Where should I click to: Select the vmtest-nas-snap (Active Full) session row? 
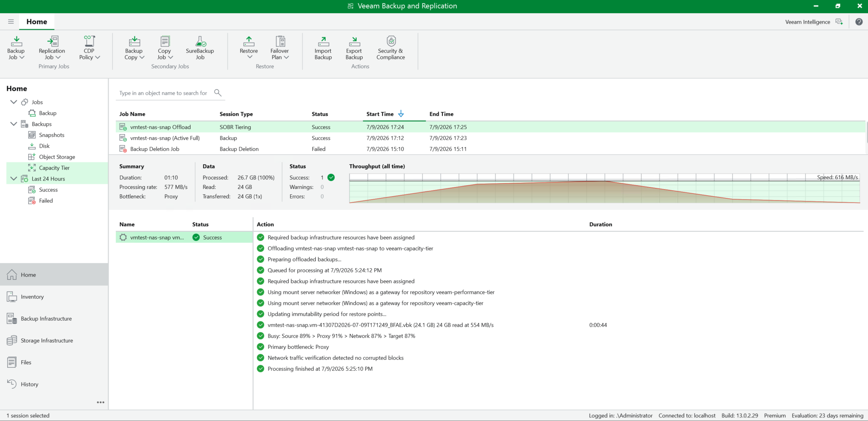491,138
